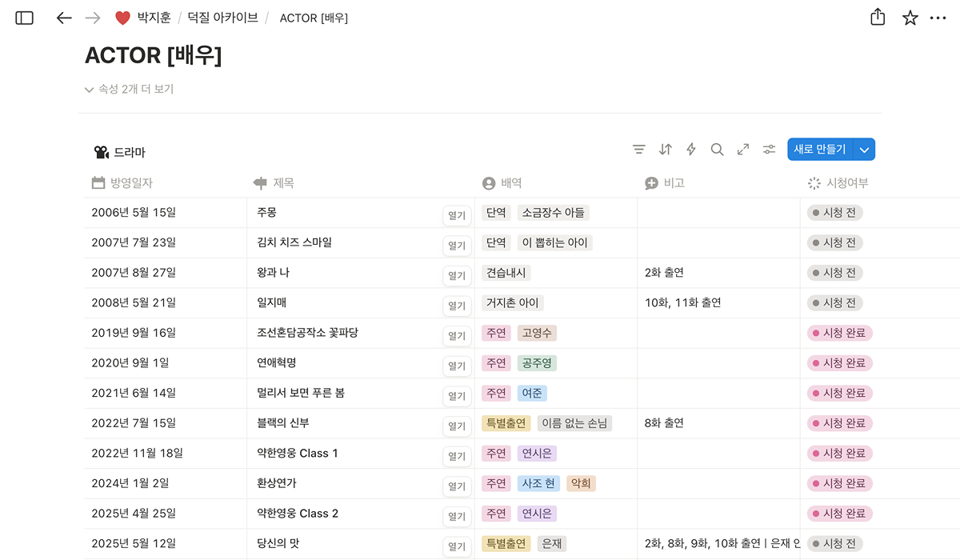Viewport: 960px width, 560px height.
Task: Star this page as favorite
Action: tap(910, 18)
